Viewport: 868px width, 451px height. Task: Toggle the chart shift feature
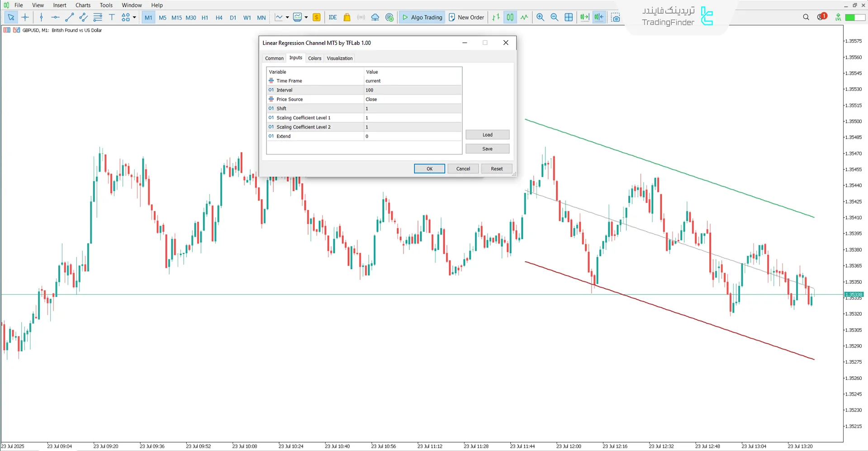coord(599,17)
